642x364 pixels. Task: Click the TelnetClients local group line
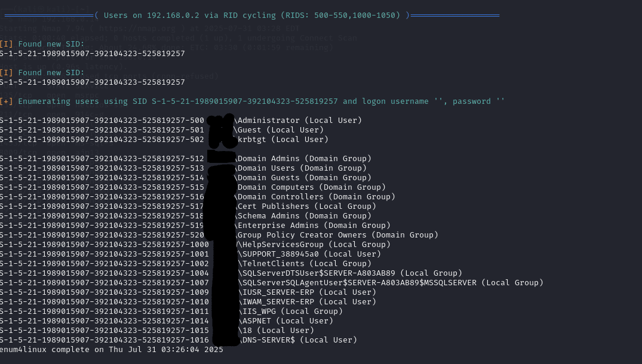coord(304,264)
